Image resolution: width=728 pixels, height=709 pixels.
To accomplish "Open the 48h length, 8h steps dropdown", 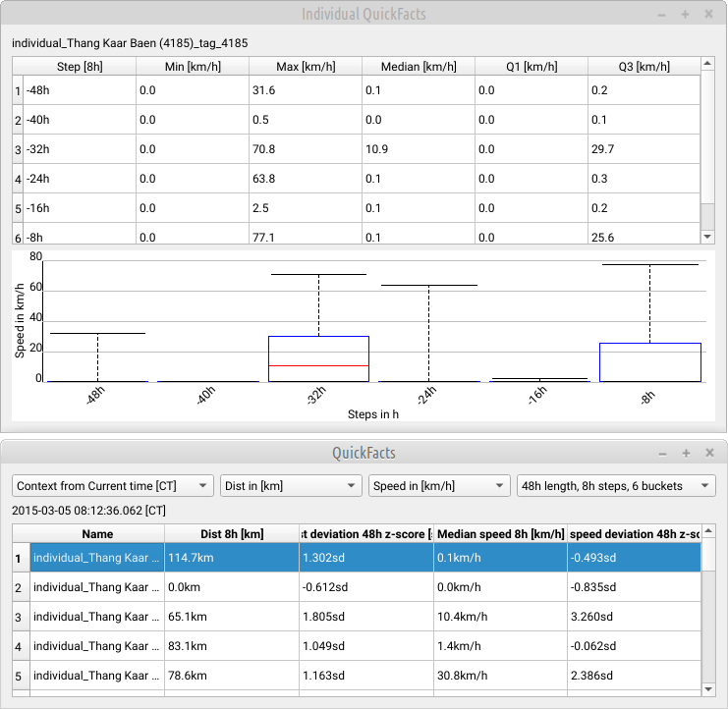I will 617,486.
